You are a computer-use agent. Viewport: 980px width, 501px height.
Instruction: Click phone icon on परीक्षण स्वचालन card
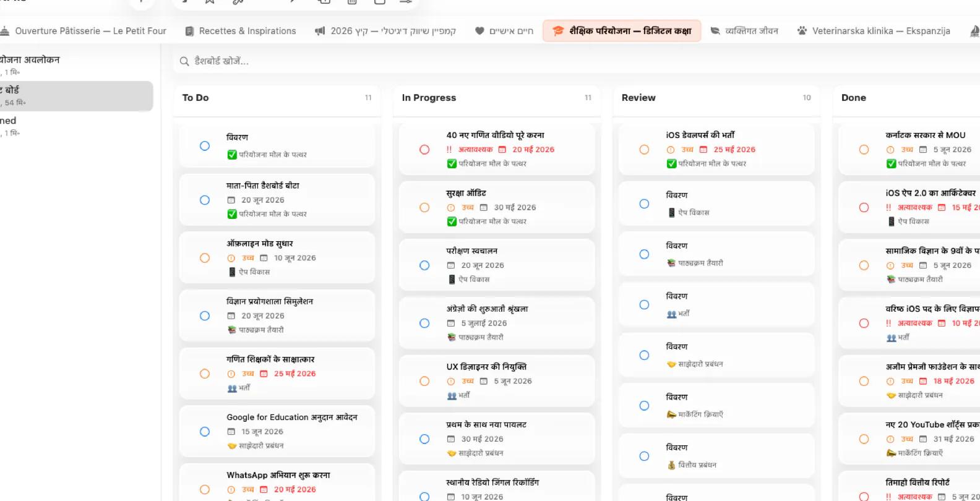pyautogui.click(x=452, y=280)
